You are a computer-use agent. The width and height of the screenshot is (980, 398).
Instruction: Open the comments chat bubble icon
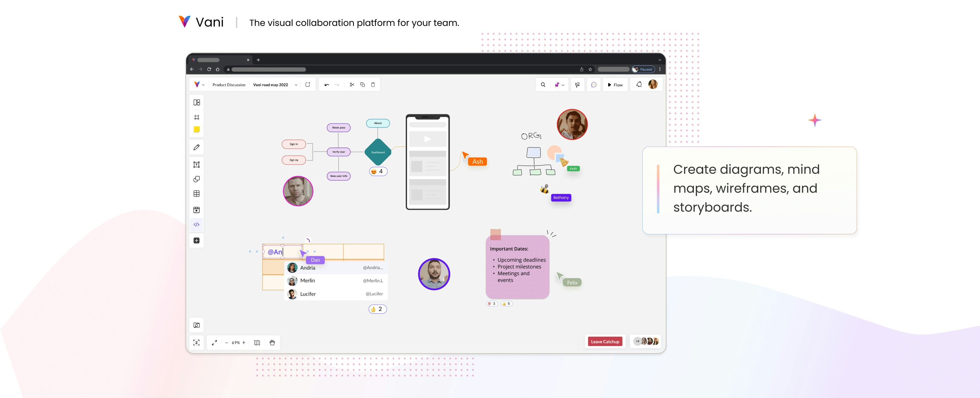(x=593, y=85)
